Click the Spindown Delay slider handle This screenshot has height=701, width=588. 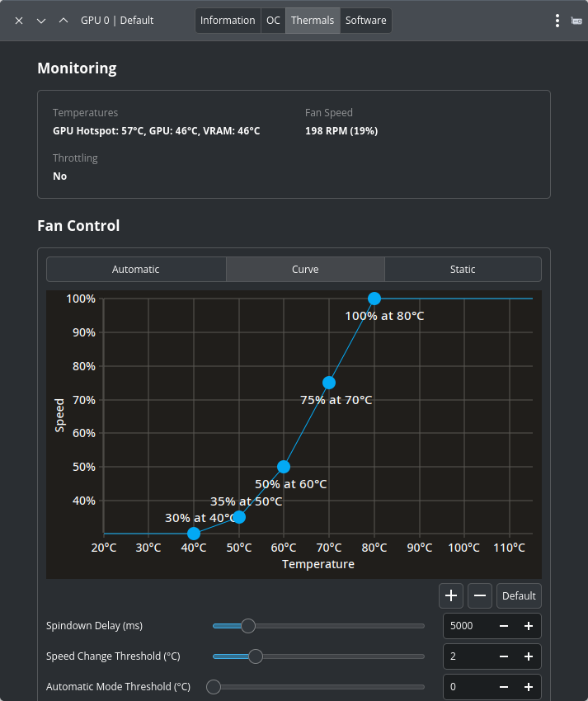[247, 626]
